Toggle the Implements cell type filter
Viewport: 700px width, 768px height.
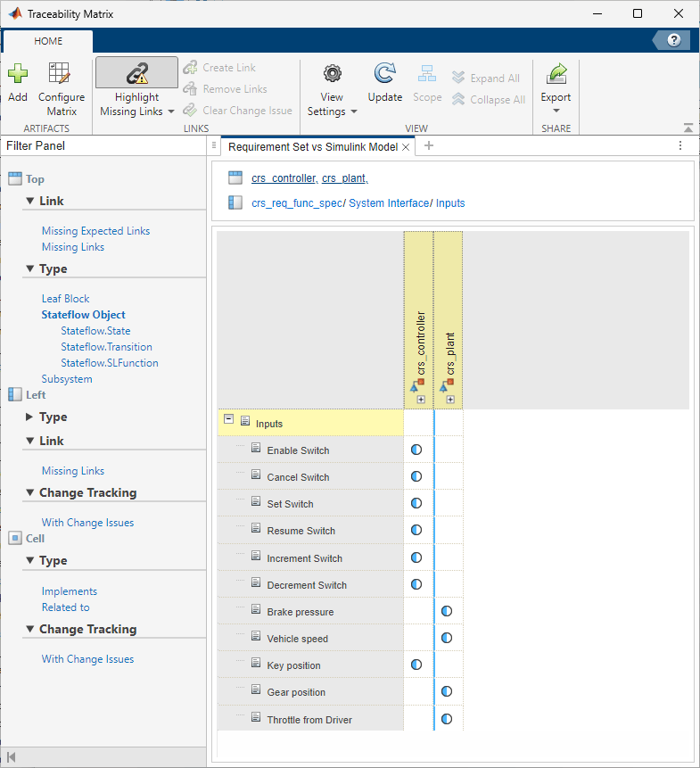coord(70,591)
